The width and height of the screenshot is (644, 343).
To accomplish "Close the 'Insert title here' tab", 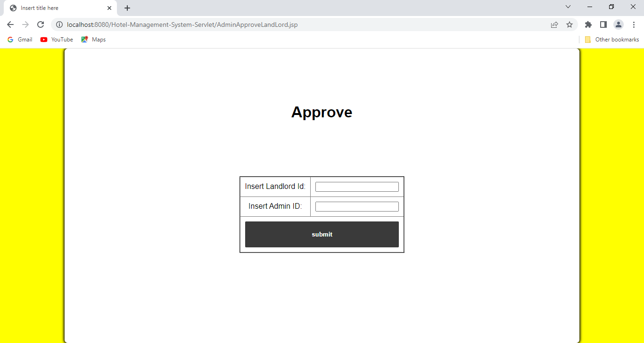I will [x=109, y=8].
